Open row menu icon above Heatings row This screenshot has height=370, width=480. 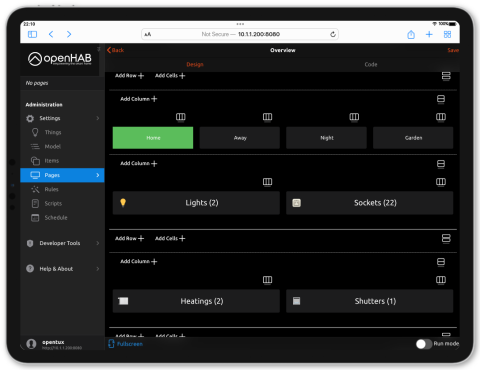(x=441, y=262)
